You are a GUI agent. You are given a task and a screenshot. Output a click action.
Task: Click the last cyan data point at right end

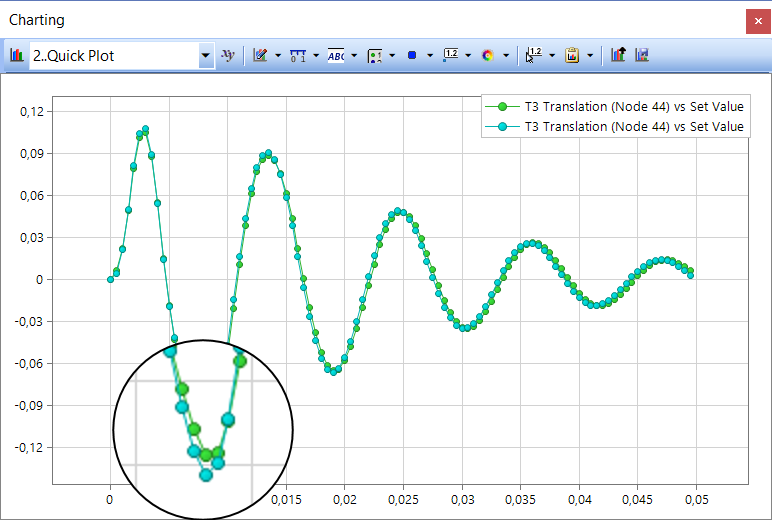click(690, 275)
